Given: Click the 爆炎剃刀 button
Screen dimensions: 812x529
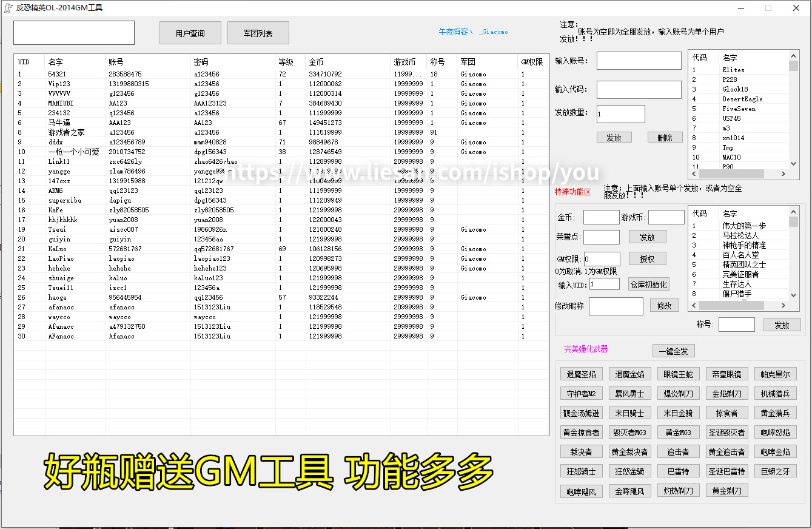Looking at the screenshot, I should (678, 394).
